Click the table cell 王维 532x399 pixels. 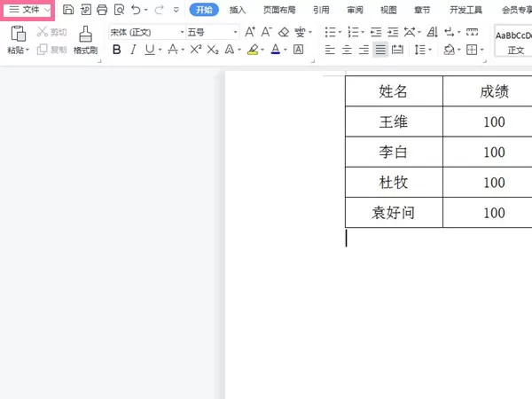tap(394, 121)
